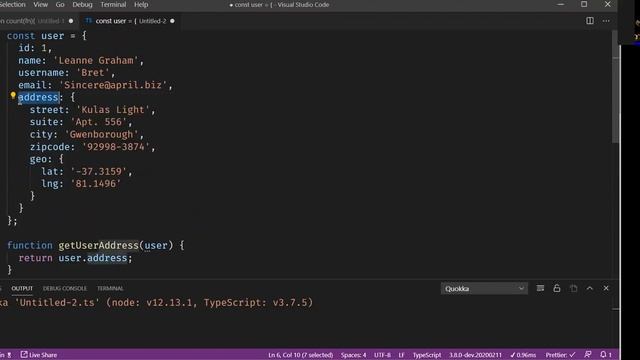Open the Terminal menu
640x360 pixels.
pos(113,4)
